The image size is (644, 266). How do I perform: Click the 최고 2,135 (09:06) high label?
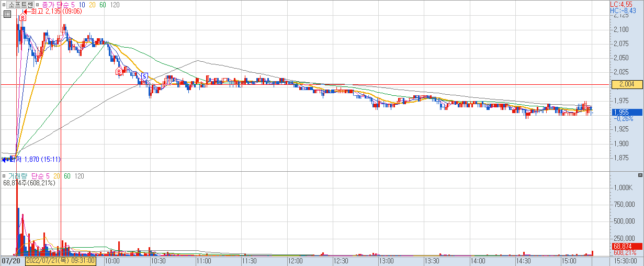(x=56, y=11)
